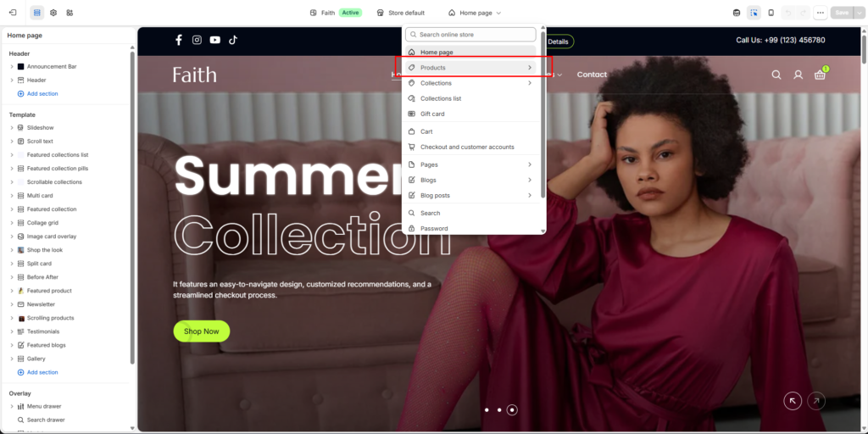Open the app embeds icon
868x434 pixels.
[x=70, y=12]
